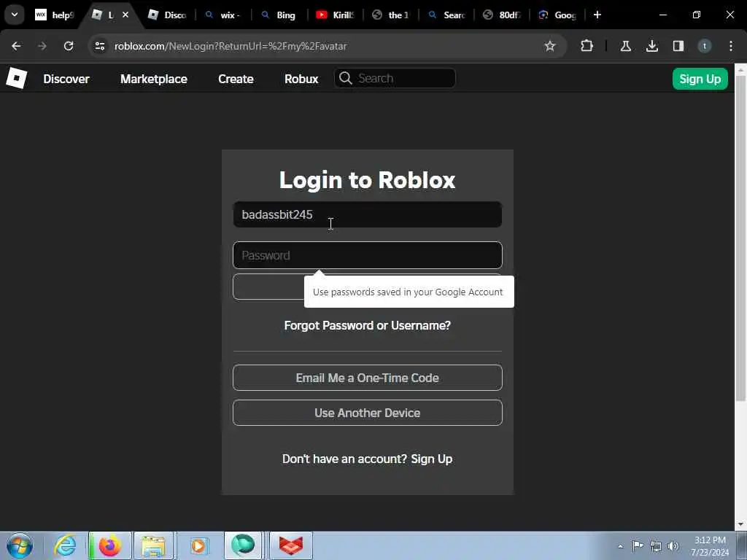Switch to the Discover Roblox tab
Screen dimensions: 747x560
(167, 15)
